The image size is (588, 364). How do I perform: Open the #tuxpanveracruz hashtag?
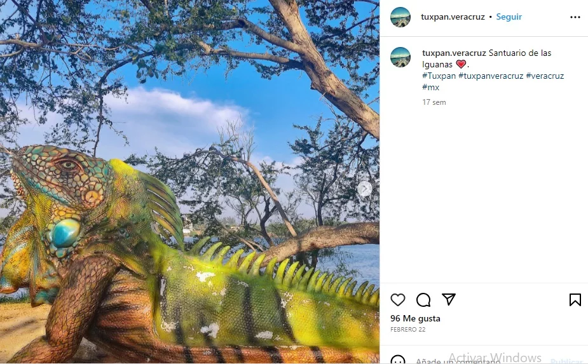491,76
